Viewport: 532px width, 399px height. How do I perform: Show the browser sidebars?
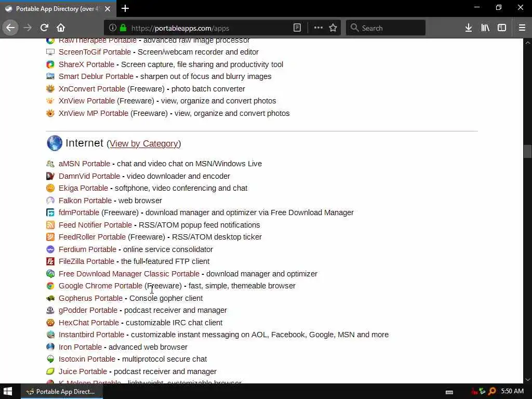pyautogui.click(x=502, y=28)
